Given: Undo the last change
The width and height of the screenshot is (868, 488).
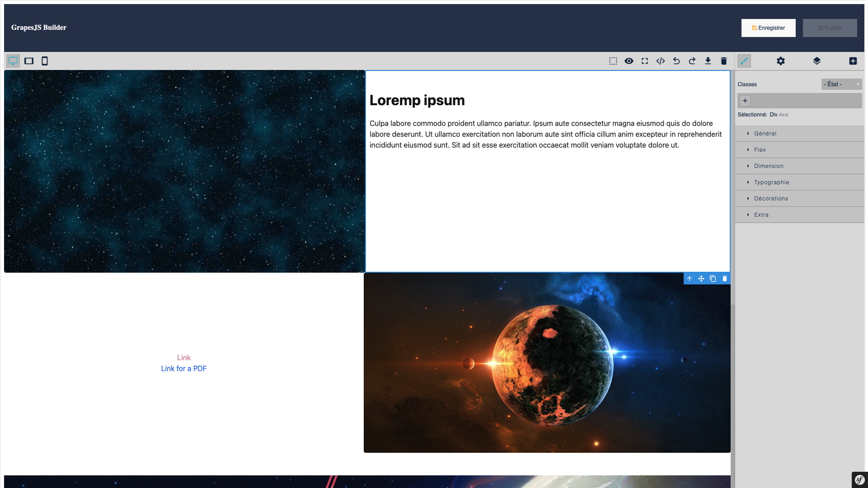Looking at the screenshot, I should pyautogui.click(x=676, y=61).
